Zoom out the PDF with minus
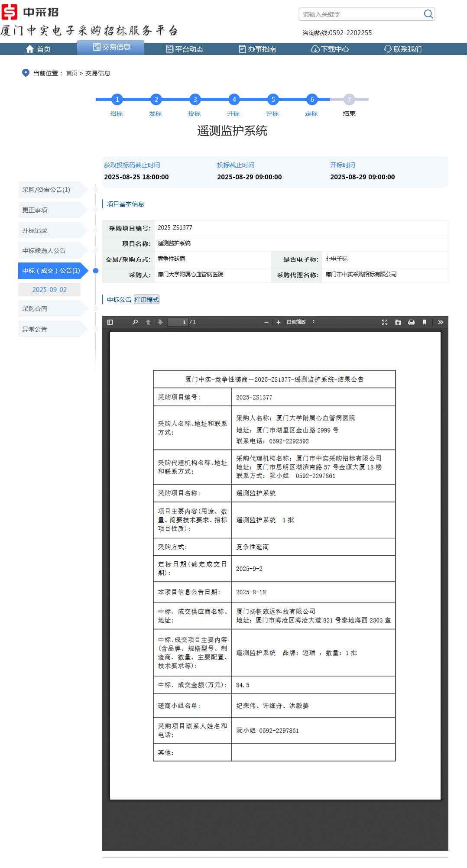Viewport: 467px width, 868px height. (266, 322)
